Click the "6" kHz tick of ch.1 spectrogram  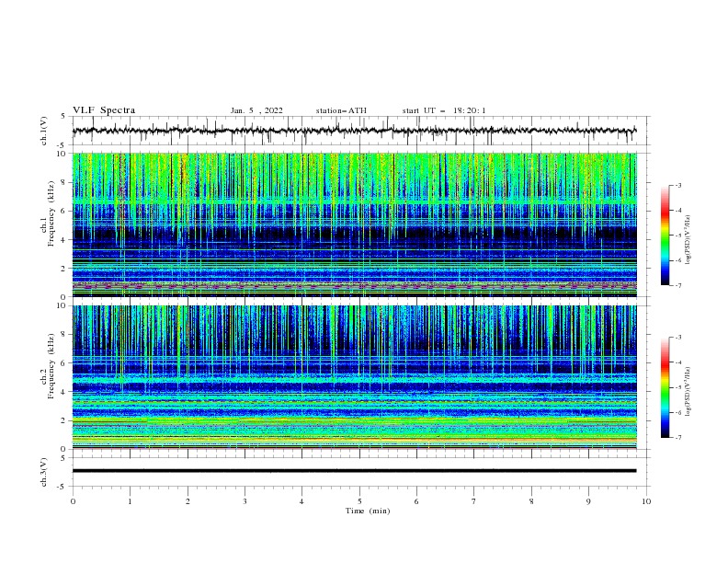[x=64, y=211]
